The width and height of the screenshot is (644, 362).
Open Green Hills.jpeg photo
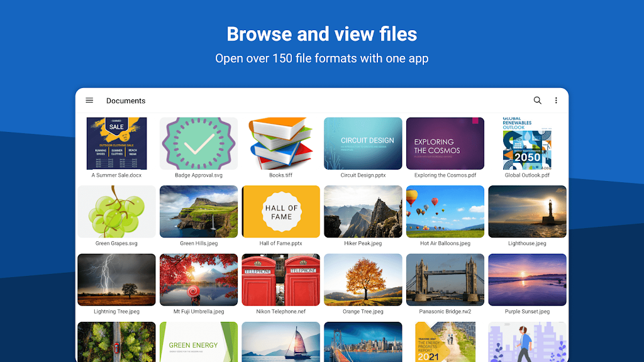(199, 212)
